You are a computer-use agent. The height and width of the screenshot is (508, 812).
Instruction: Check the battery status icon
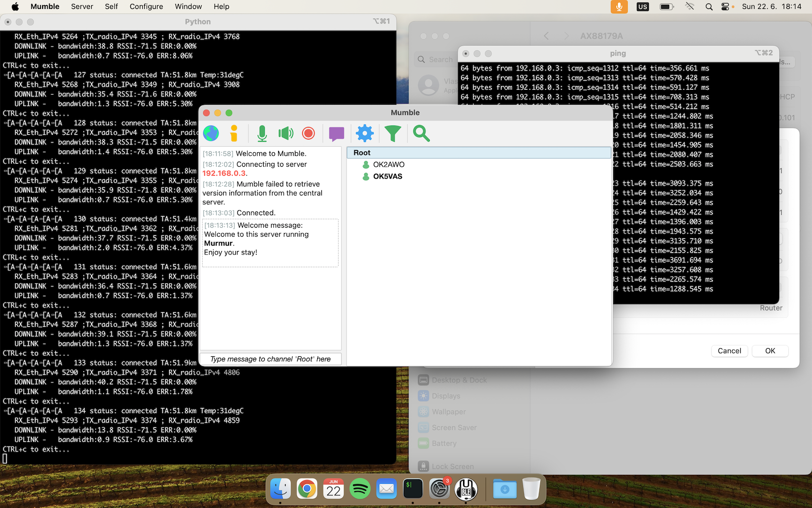[x=667, y=6]
